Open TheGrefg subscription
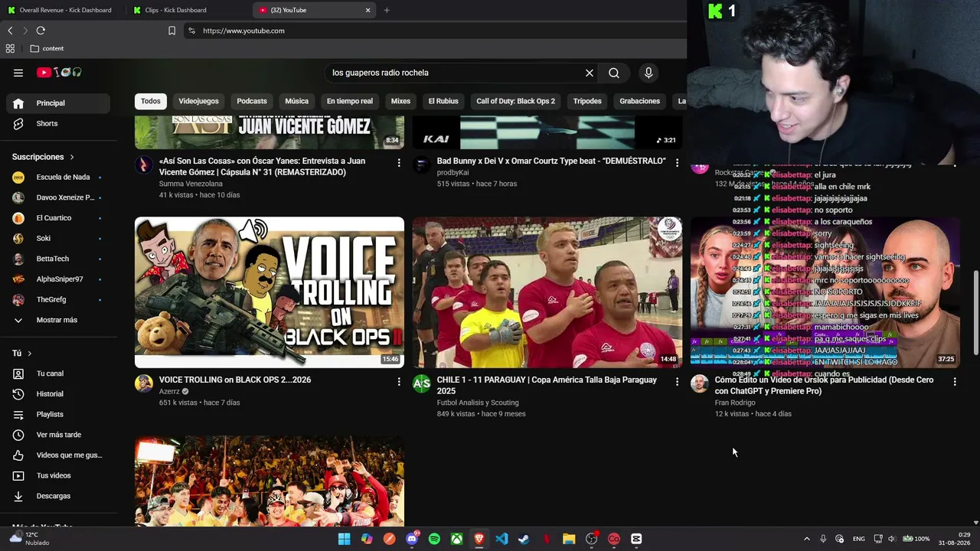The width and height of the screenshot is (980, 551). [x=58, y=299]
